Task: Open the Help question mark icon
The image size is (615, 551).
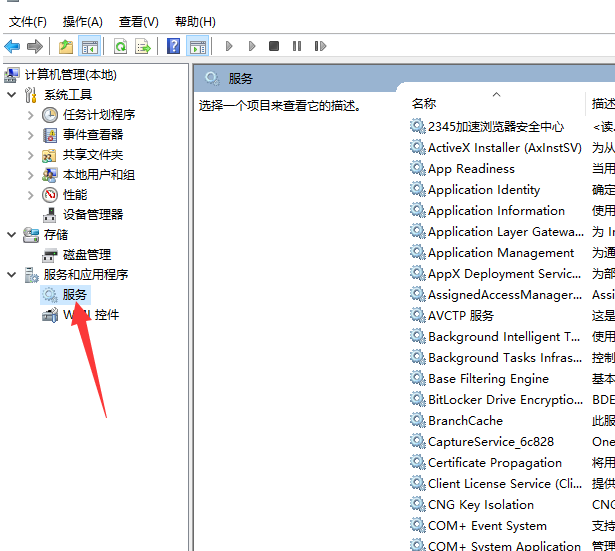Action: pyautogui.click(x=173, y=46)
